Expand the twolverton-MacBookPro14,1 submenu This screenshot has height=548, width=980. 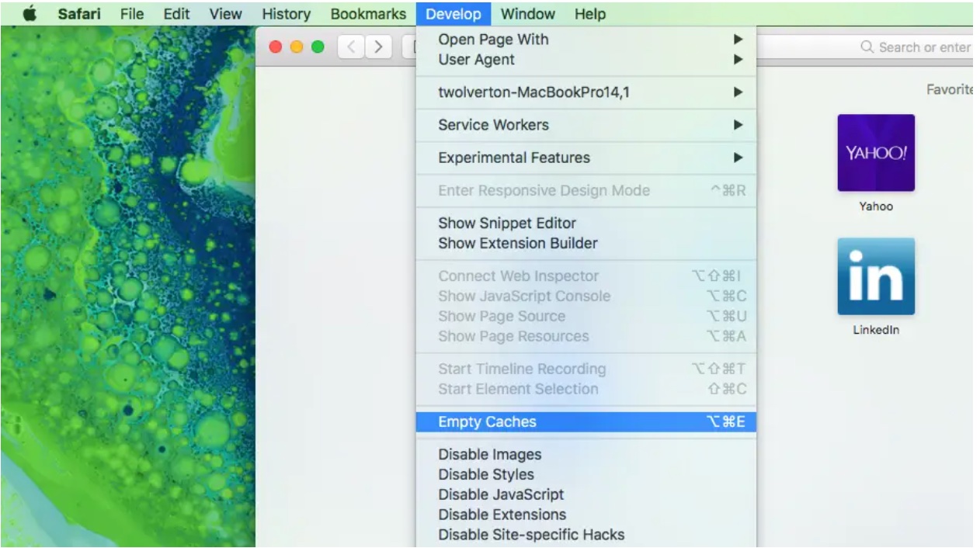click(586, 92)
